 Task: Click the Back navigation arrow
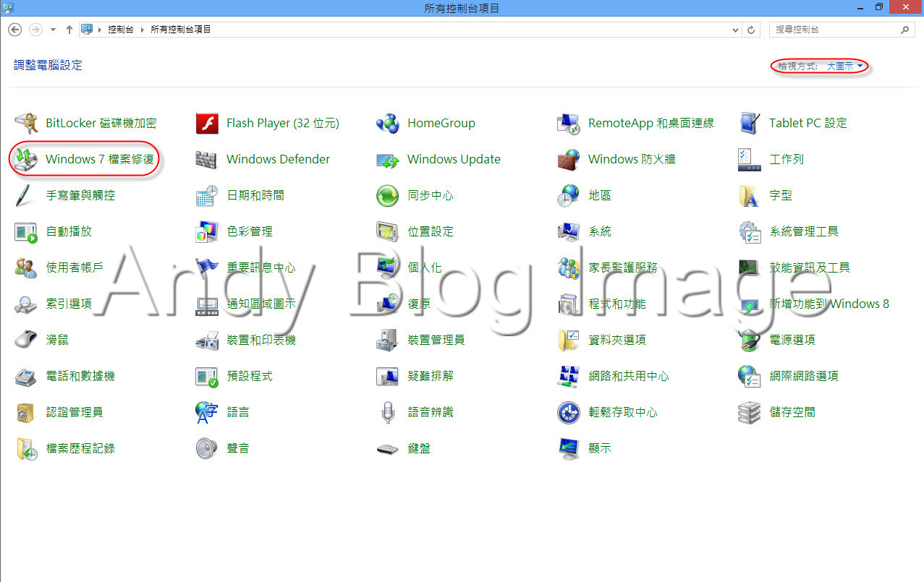click(15, 30)
